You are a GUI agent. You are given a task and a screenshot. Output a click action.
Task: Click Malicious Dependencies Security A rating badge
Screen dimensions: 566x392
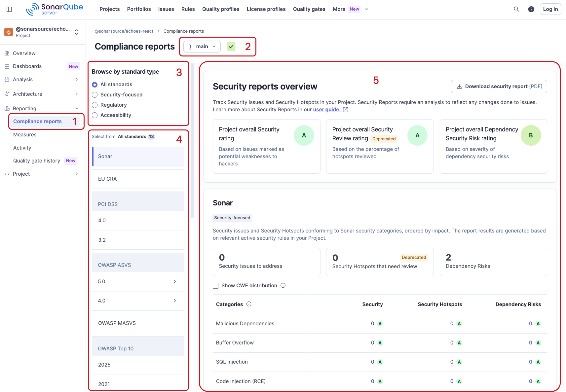coord(380,324)
